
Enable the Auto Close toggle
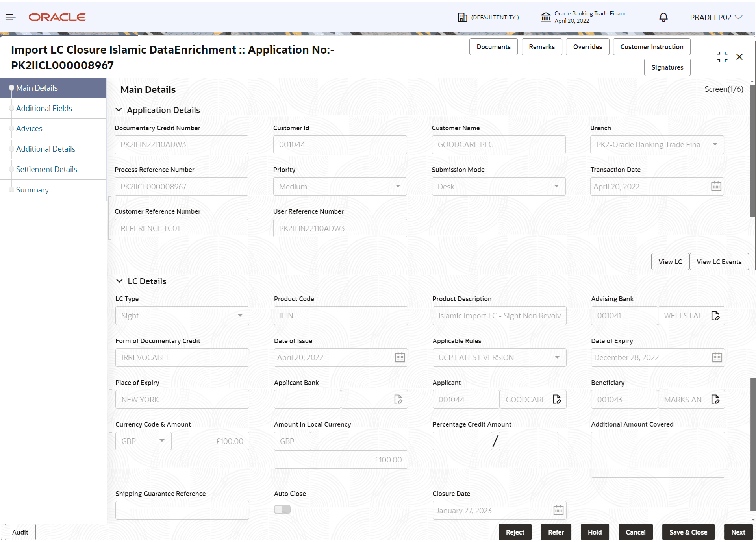[x=282, y=509]
